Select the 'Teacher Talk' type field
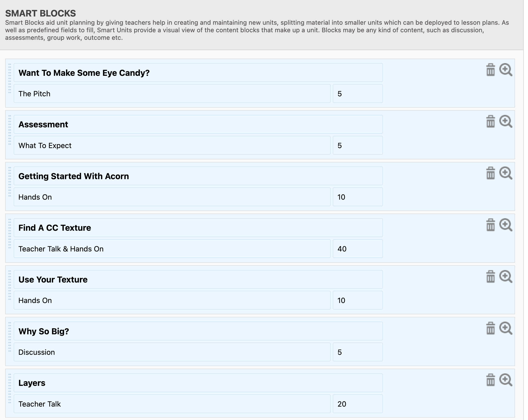 (172, 404)
